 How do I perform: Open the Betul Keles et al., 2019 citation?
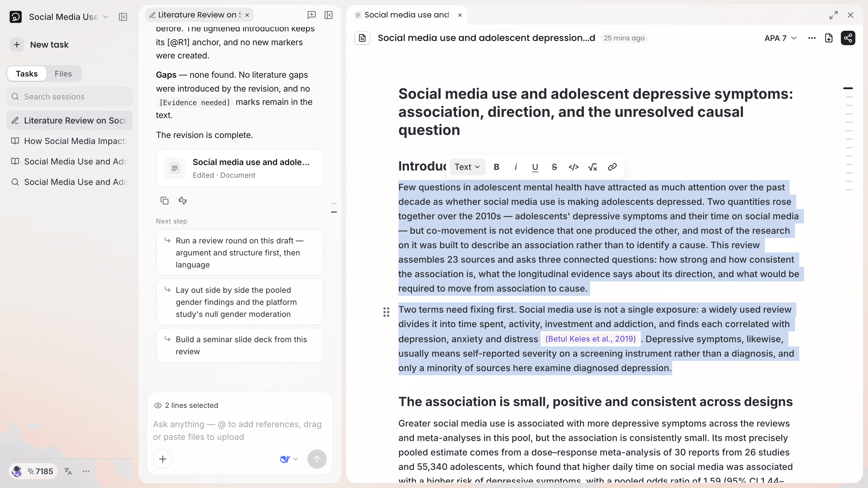click(590, 339)
